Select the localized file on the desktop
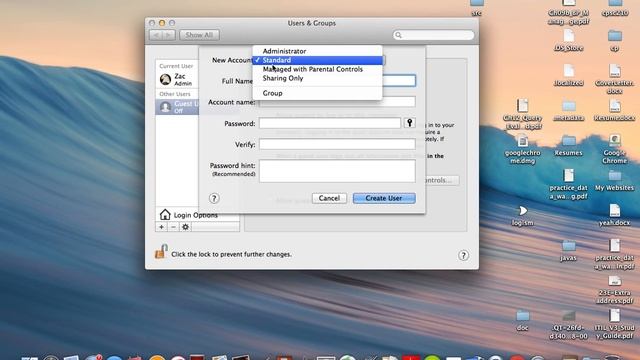 coord(568,71)
